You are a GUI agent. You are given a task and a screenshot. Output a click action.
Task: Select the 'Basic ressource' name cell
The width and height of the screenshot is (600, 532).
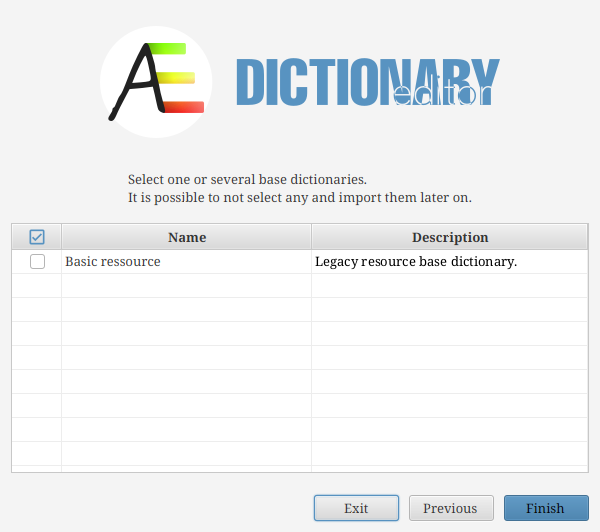tap(186, 262)
